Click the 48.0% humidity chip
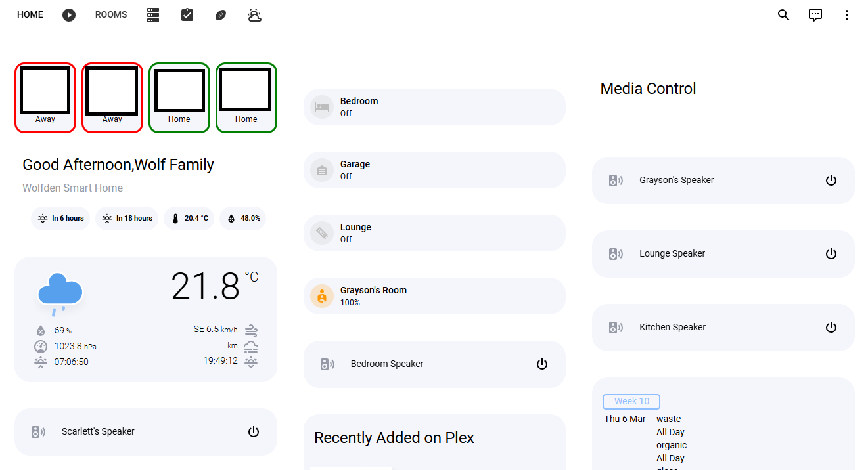 click(243, 219)
